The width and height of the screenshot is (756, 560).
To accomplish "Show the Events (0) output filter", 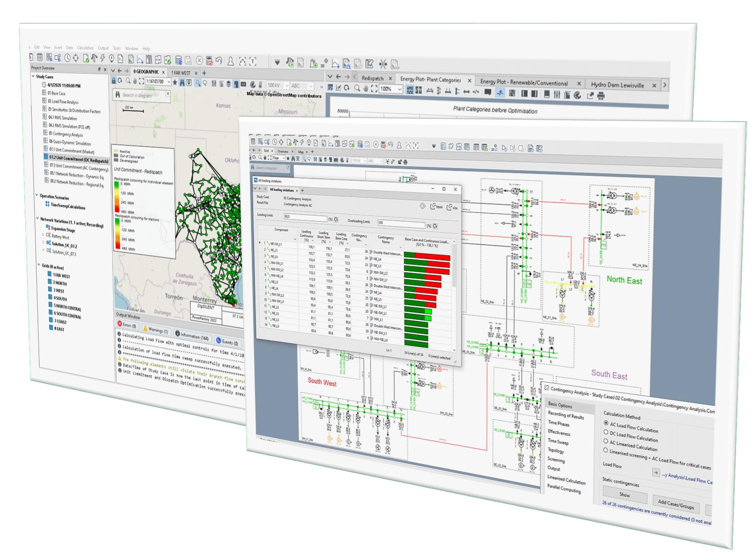I will (x=227, y=342).
